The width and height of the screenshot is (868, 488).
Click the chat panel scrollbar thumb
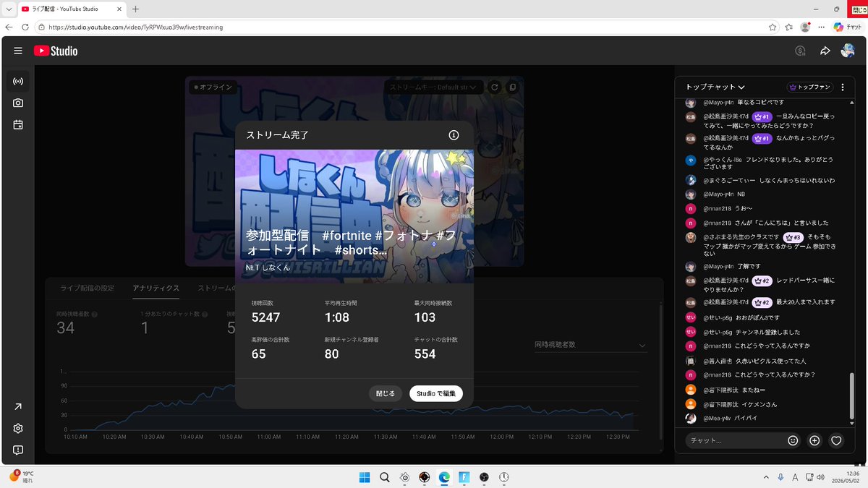click(x=851, y=398)
